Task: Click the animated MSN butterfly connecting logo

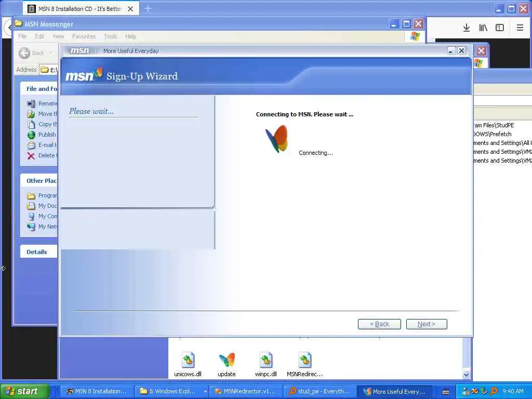Action: click(277, 139)
